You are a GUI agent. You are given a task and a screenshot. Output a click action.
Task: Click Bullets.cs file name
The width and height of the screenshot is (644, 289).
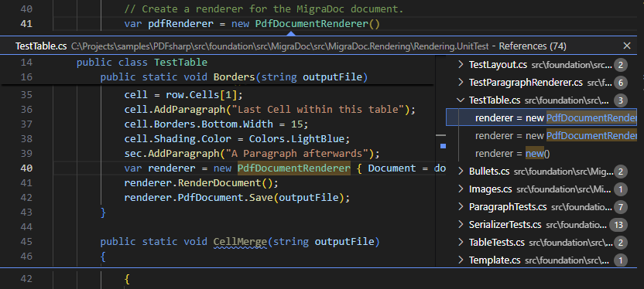[489, 171]
